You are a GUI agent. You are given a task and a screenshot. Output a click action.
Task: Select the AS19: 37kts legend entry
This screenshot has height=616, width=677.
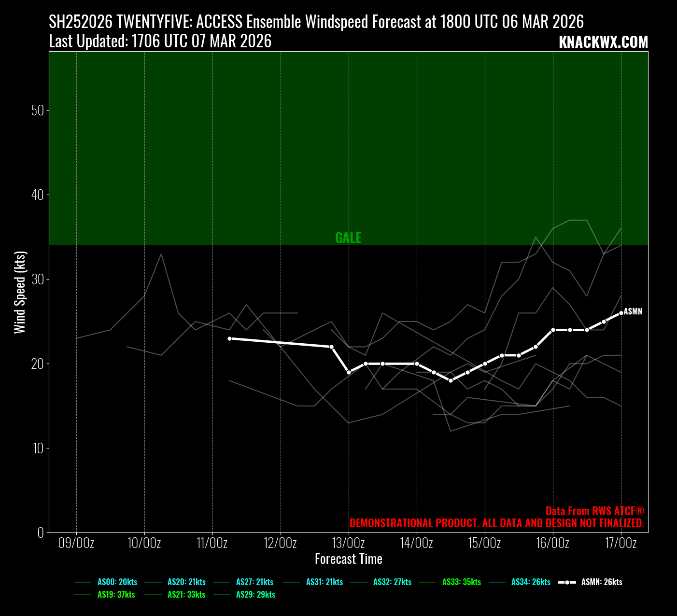tap(116, 595)
